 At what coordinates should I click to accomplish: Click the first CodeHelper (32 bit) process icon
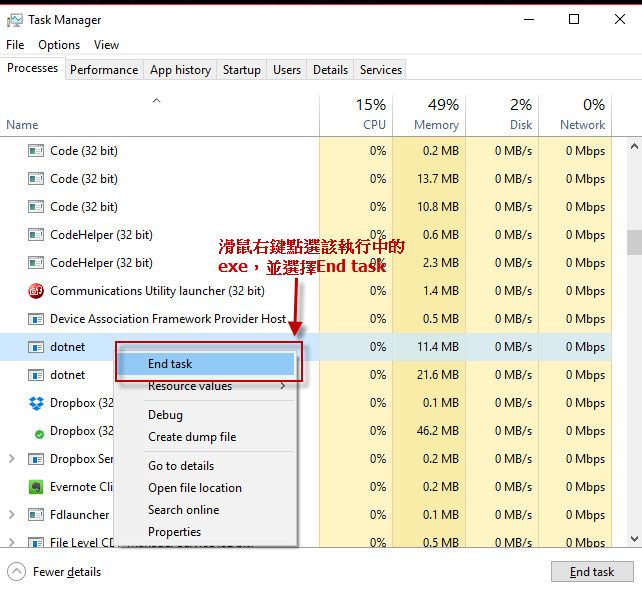(x=36, y=235)
